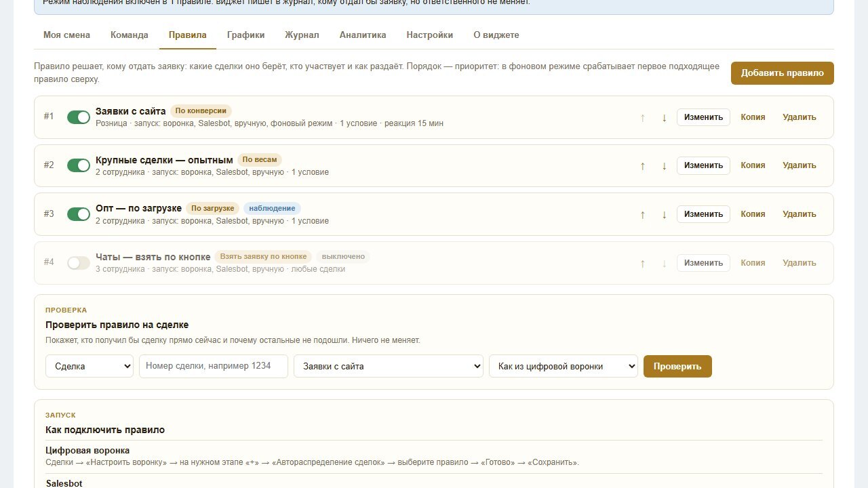Viewport: 868px width, 488px height.
Task: Move rule «Заявки с сайта» down
Action: pos(664,117)
